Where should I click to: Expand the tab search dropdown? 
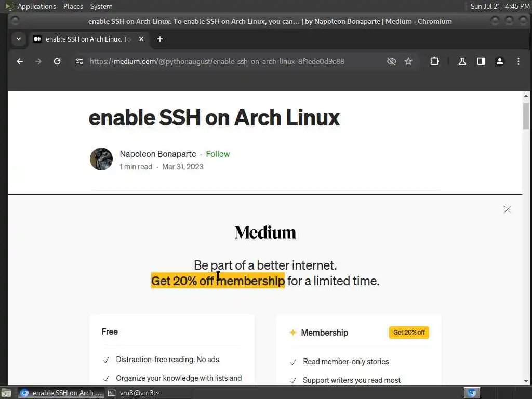pos(19,39)
